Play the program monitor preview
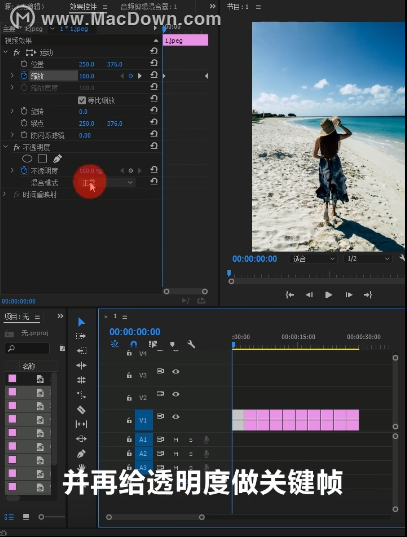Viewport: 407px width, 537px height. 328,295
